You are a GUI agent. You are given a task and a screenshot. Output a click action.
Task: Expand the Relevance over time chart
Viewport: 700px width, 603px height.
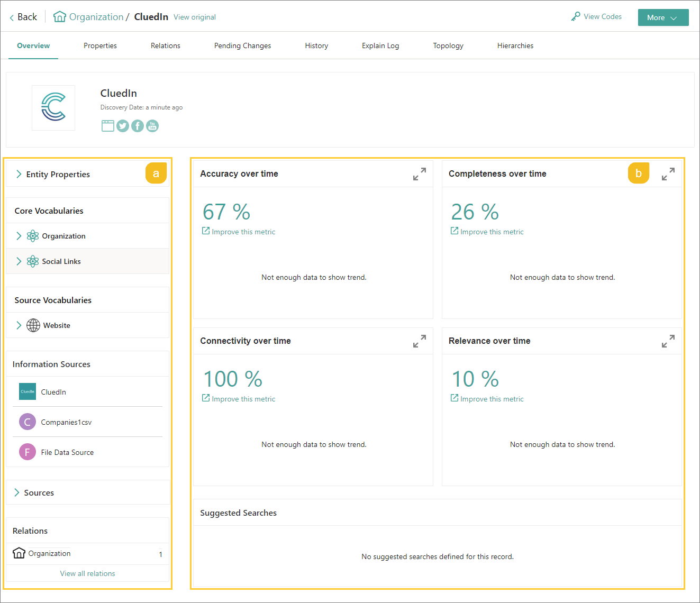click(668, 341)
